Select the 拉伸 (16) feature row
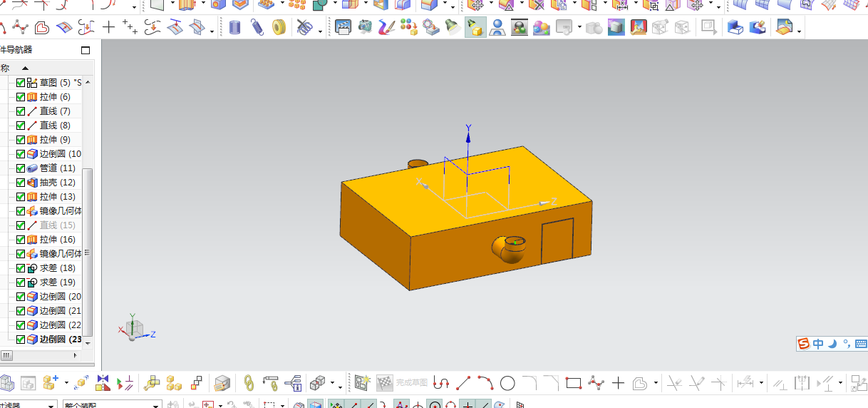This screenshot has height=408, width=868. click(47, 240)
